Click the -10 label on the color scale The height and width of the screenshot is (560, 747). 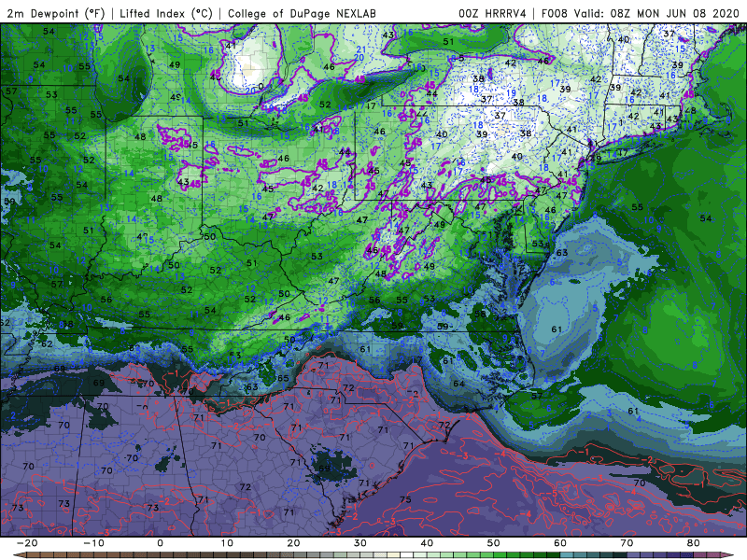pyautogui.click(x=93, y=543)
